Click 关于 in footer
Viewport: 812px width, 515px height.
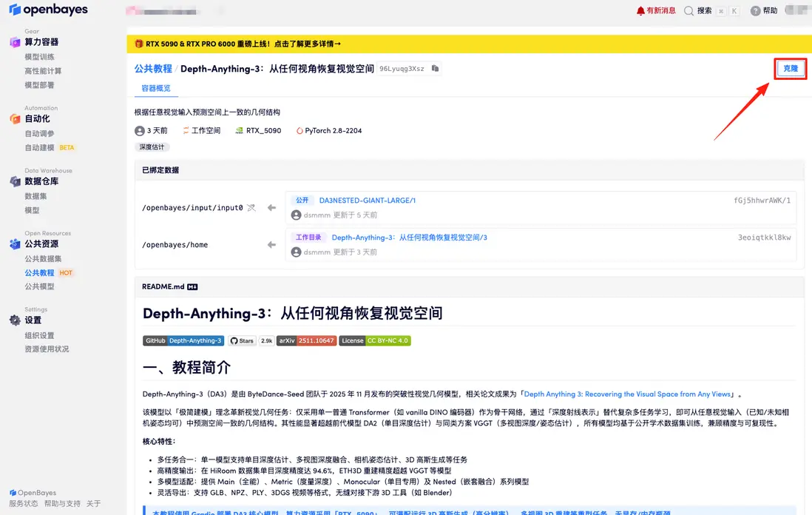(94, 504)
